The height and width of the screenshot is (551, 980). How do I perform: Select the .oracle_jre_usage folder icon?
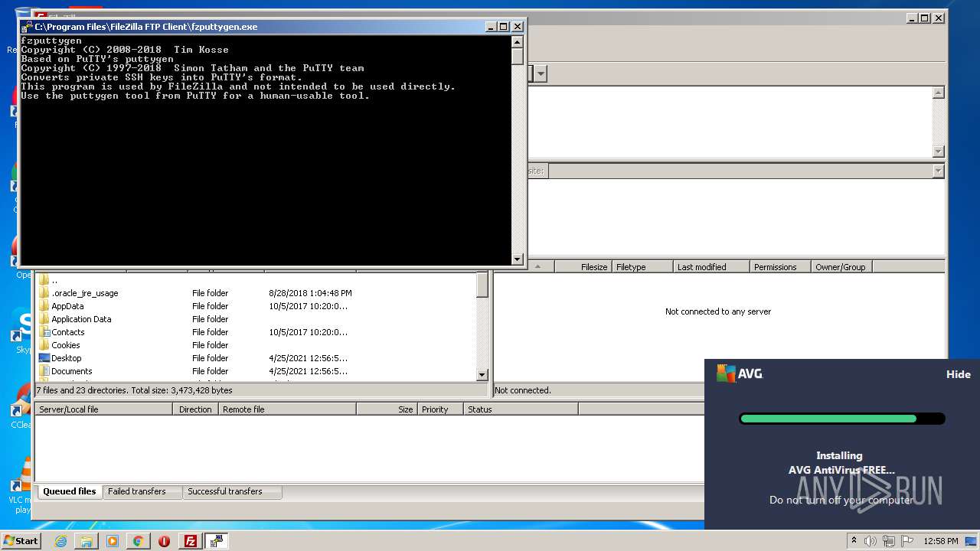(44, 293)
